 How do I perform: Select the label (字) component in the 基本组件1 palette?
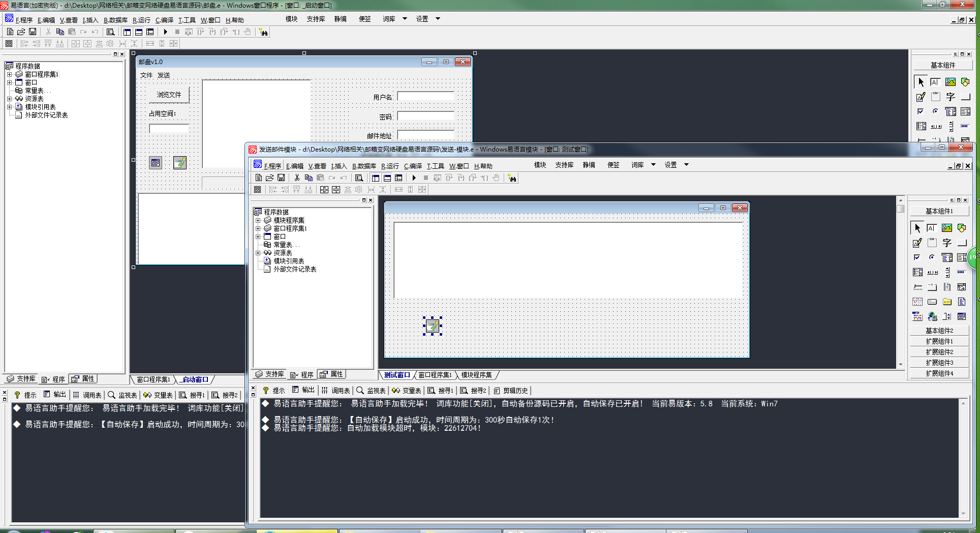(x=947, y=243)
